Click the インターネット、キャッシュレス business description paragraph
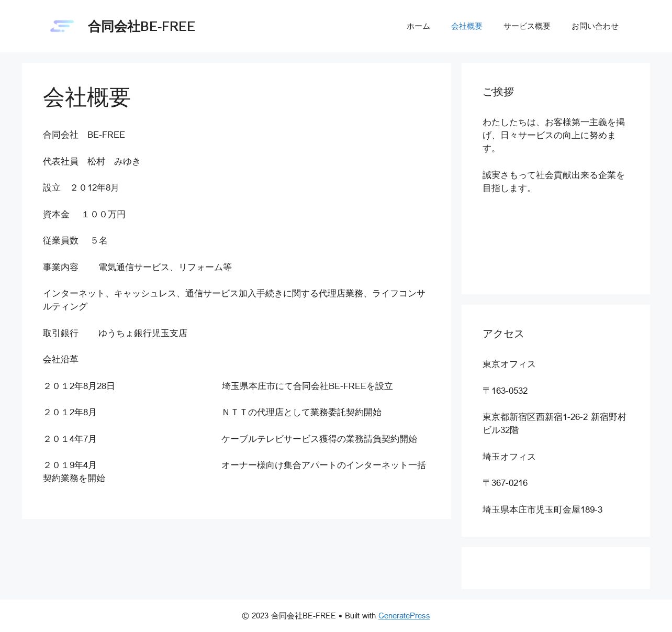The image size is (672, 632). pyautogui.click(x=234, y=300)
